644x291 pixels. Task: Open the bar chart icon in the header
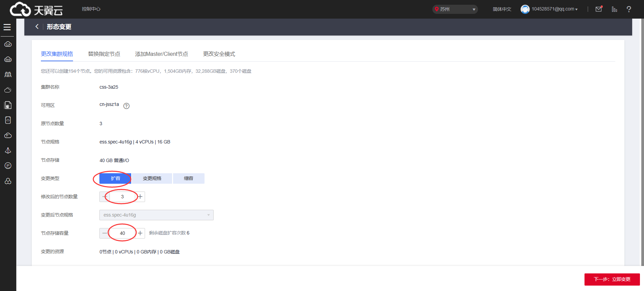(614, 9)
